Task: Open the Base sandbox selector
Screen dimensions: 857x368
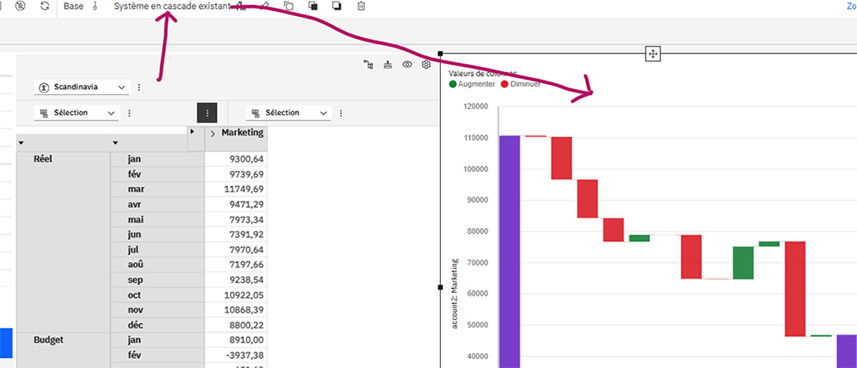Action: pyautogui.click(x=73, y=7)
